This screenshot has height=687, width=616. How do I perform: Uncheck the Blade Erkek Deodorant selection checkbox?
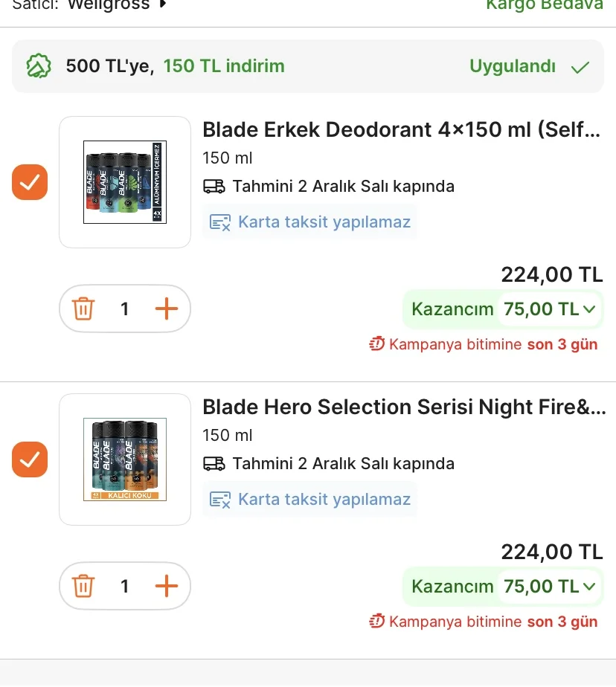click(x=30, y=182)
